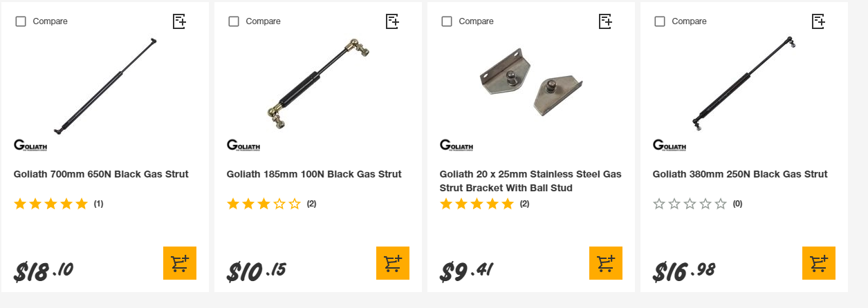Add 700mm 650N gas strut to list
Image resolution: width=868 pixels, height=308 pixels.
click(x=179, y=21)
